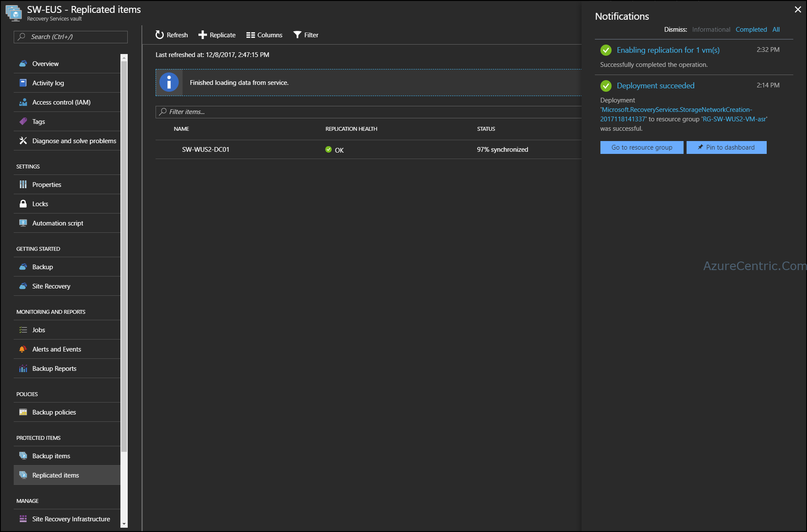Image resolution: width=807 pixels, height=532 pixels.
Task: Click the Activity log icon
Action: [x=23, y=83]
